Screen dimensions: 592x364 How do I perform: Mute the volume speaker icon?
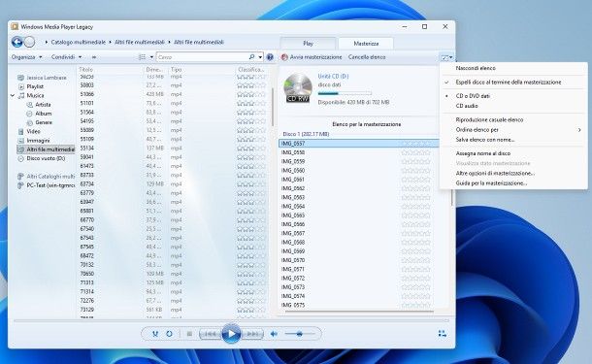274,334
